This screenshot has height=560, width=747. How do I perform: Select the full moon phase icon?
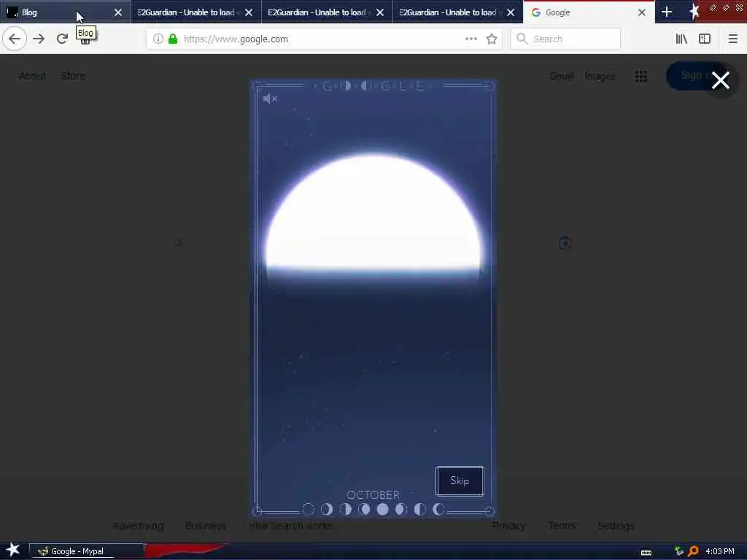click(382, 510)
